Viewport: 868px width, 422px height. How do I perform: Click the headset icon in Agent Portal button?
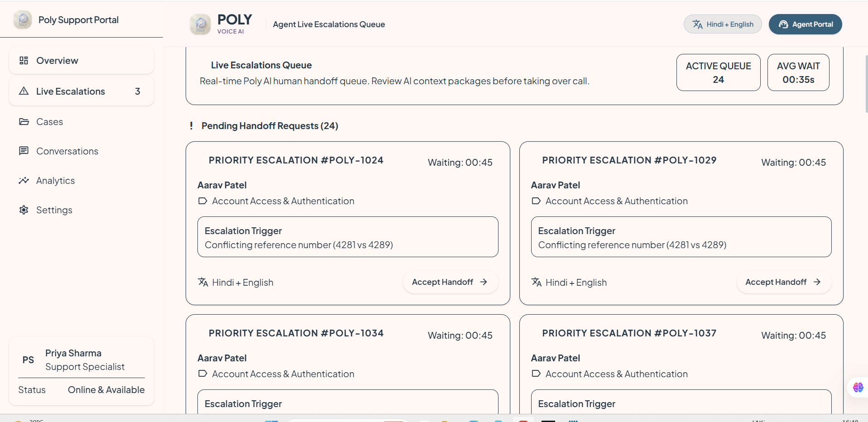tap(783, 24)
